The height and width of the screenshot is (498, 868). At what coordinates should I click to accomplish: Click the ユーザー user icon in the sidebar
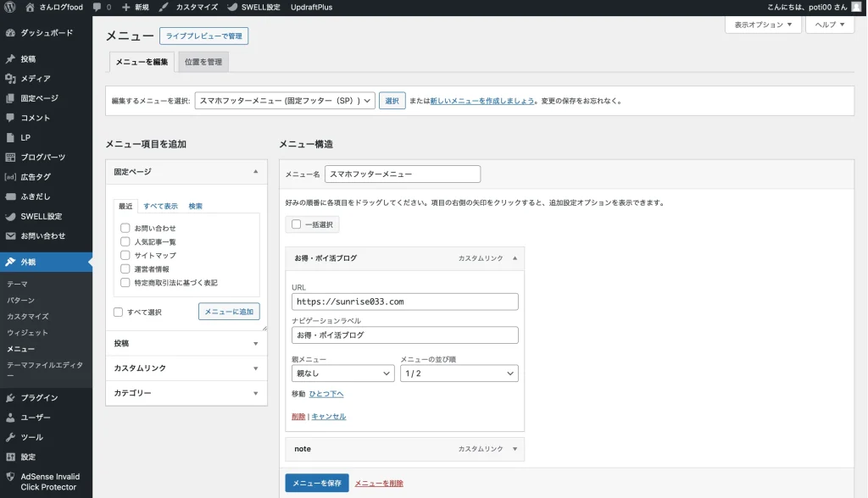10,418
